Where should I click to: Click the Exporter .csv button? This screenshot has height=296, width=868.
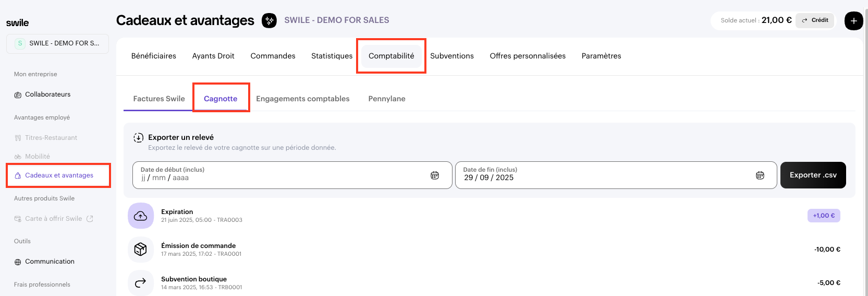[813, 175]
